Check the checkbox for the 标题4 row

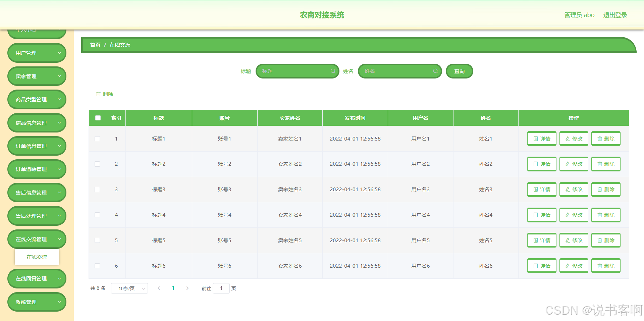97,215
